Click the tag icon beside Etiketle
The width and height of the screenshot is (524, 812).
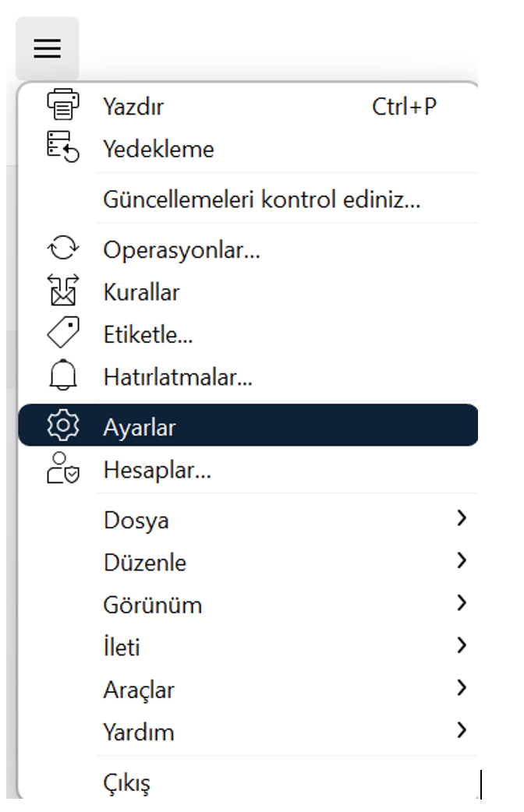(x=63, y=333)
